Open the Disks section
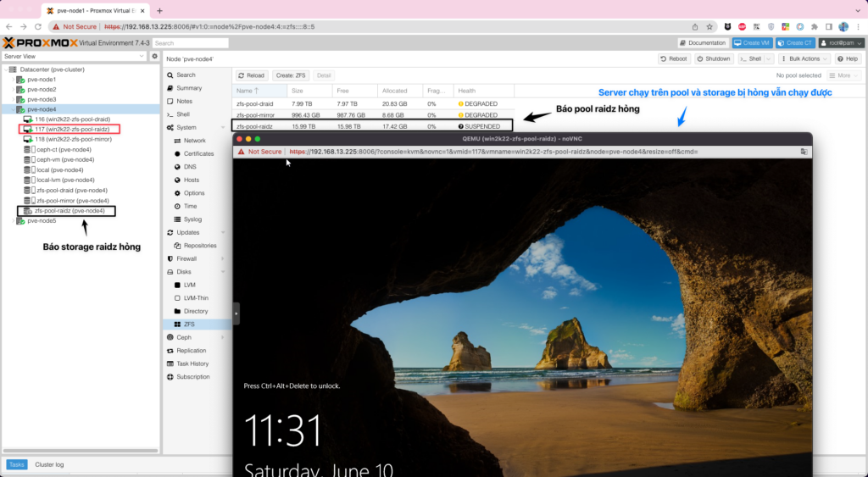This screenshot has width=868, height=477. (184, 272)
